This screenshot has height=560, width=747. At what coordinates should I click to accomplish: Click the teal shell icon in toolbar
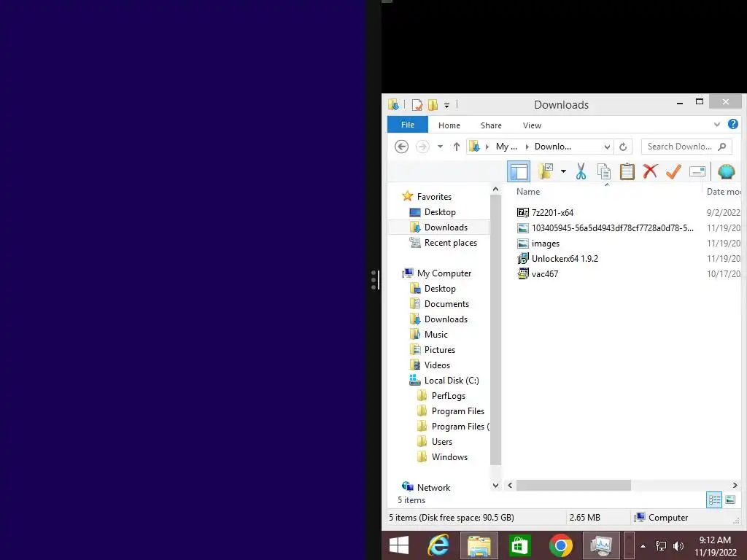coord(726,171)
